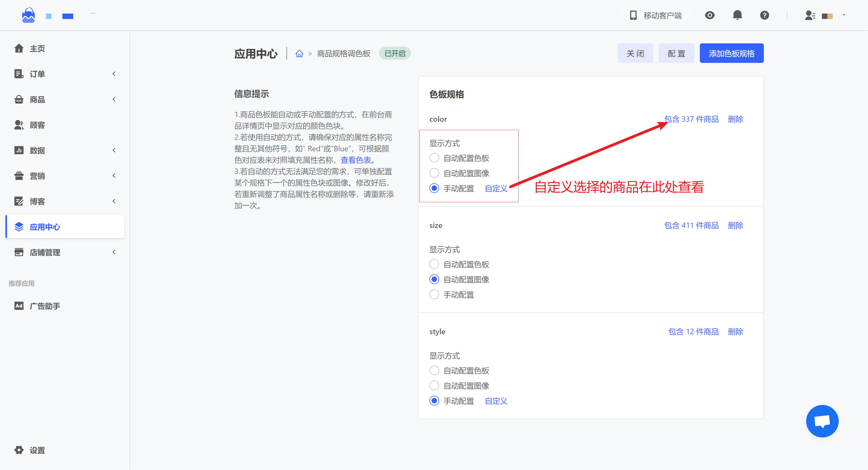Click 自定义 link in style spec

pos(496,401)
